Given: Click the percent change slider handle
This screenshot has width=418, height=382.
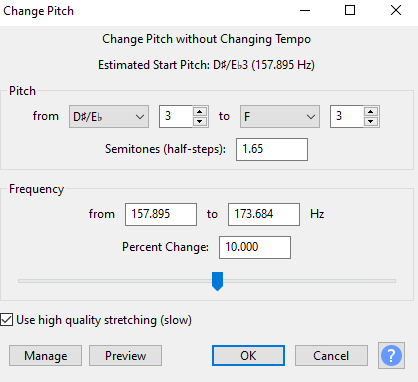Looking at the screenshot, I should (217, 281).
